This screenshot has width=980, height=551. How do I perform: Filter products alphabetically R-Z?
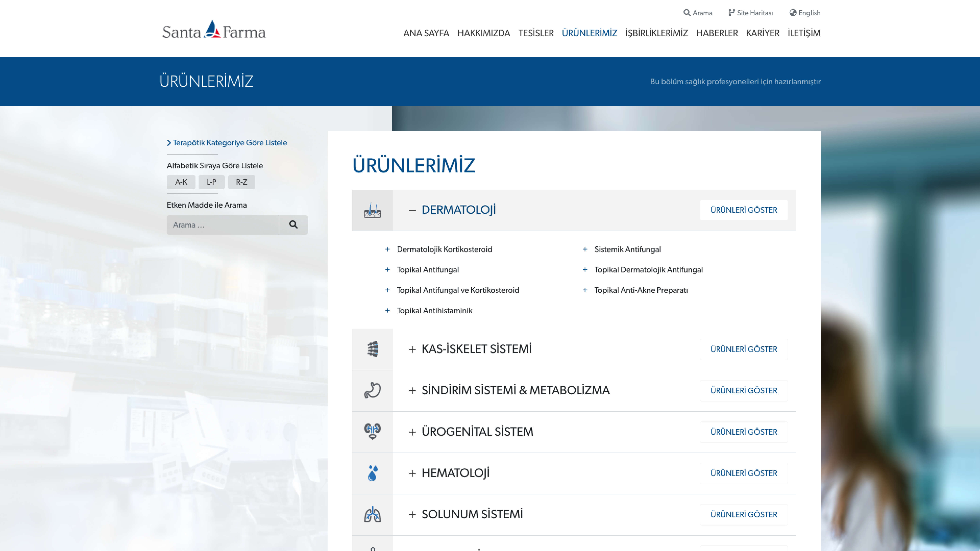pyautogui.click(x=242, y=182)
